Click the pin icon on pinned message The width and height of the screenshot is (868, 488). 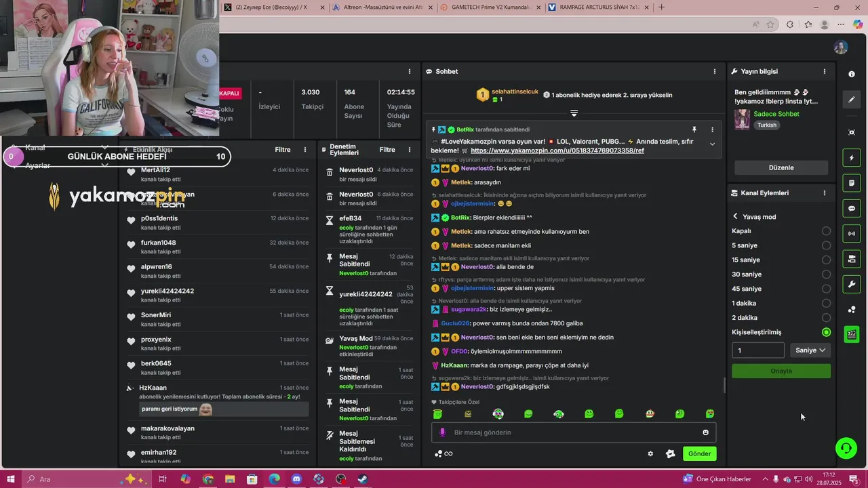tap(694, 129)
